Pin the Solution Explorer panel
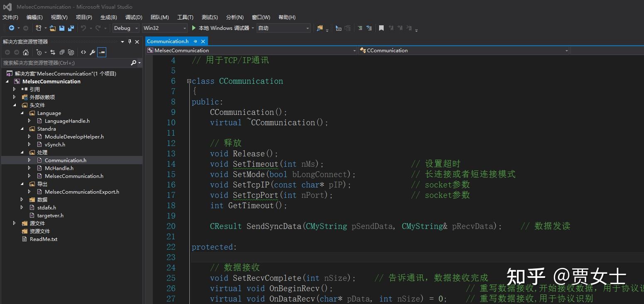The image size is (644, 304). click(130, 41)
